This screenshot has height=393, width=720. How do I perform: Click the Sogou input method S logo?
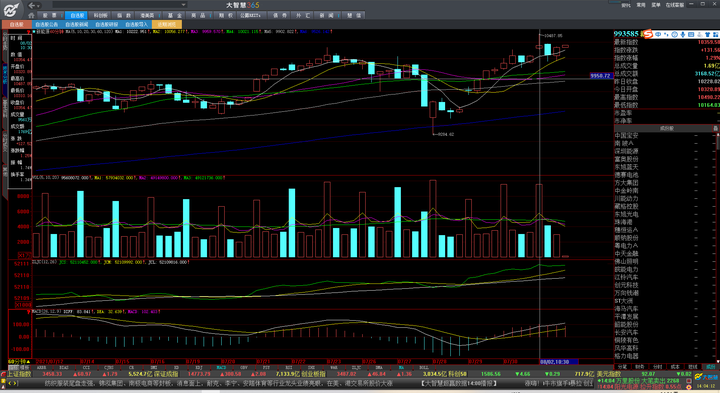[648, 34]
